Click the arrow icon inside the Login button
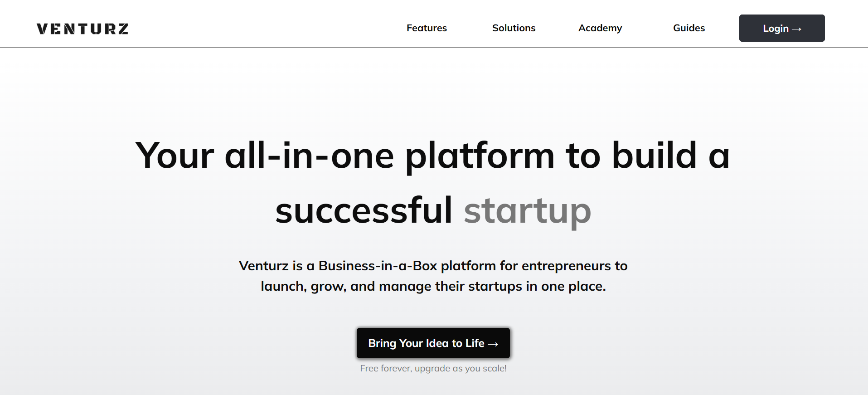Image resolution: width=868 pixels, height=395 pixels. (x=797, y=28)
